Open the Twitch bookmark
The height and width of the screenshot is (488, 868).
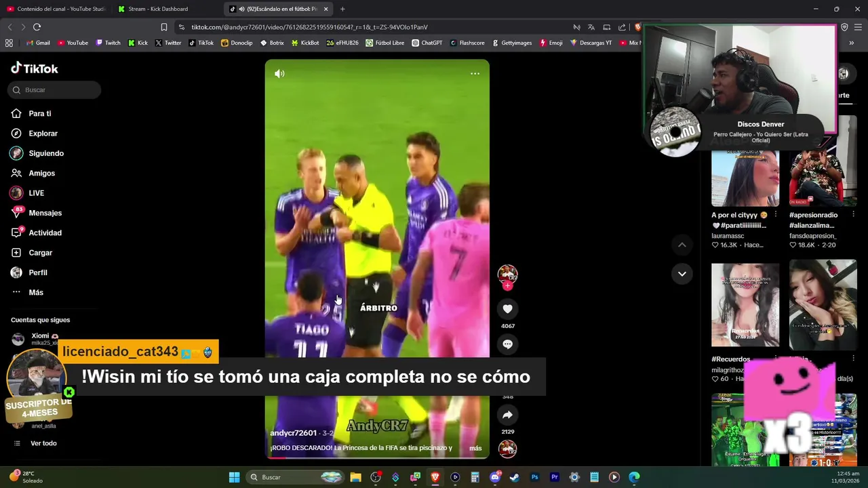(x=108, y=43)
